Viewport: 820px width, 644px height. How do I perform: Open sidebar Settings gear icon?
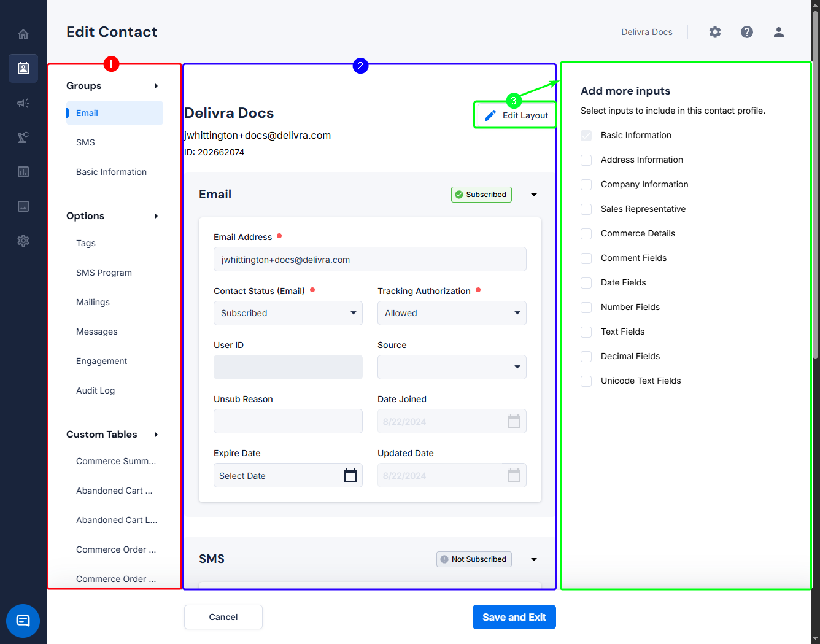click(23, 241)
